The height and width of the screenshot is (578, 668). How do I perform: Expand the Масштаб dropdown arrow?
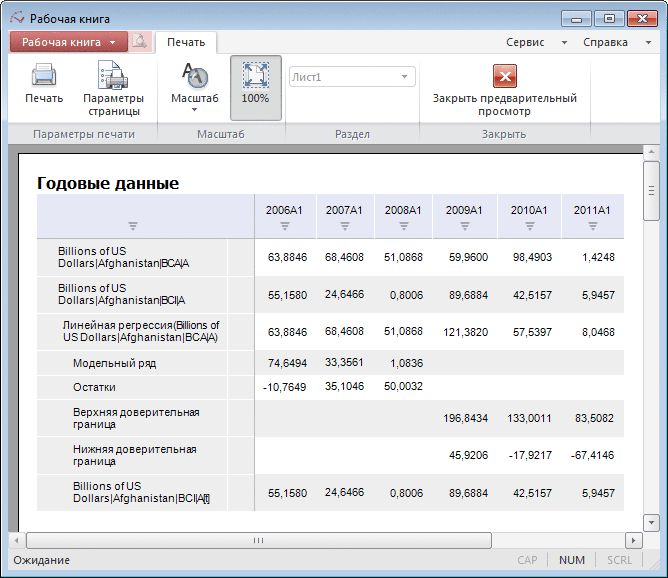[194, 110]
